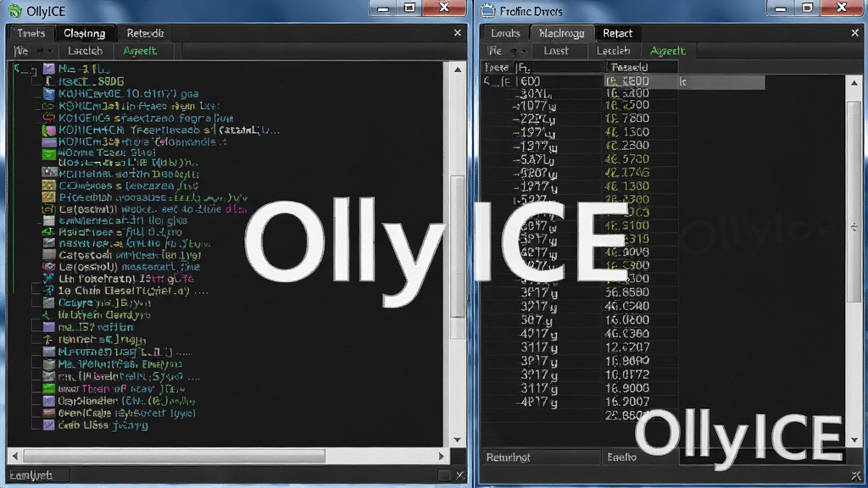The width and height of the screenshot is (868, 488).
Task: Click the brown icon on the 'Oren(Caabe' row
Action: (48, 413)
